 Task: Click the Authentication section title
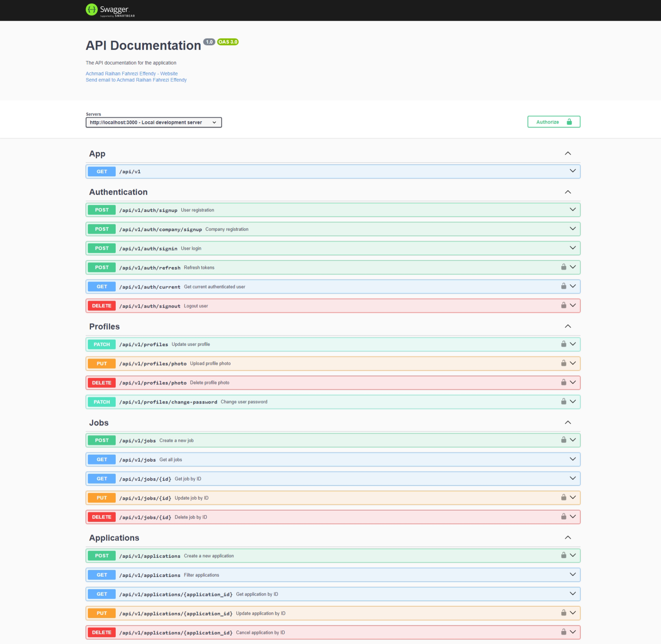(x=118, y=192)
